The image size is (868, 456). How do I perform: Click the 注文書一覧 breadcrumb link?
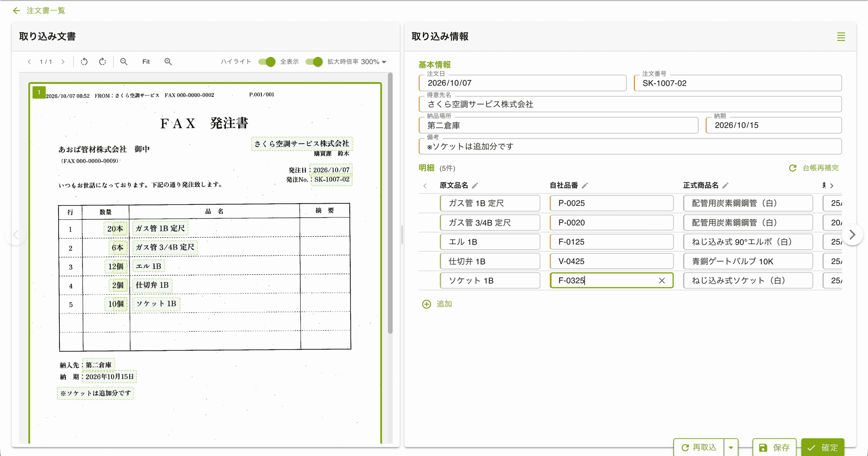tap(46, 10)
